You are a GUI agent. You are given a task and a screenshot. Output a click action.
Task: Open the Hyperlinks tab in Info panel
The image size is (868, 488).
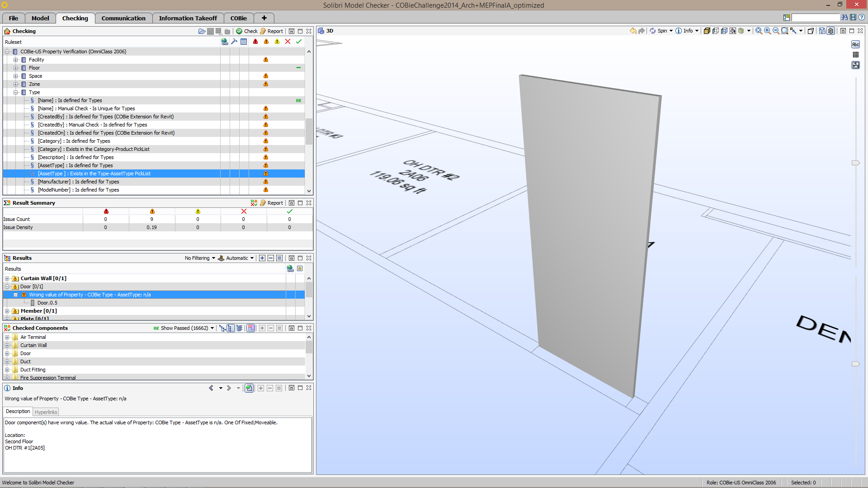point(46,412)
